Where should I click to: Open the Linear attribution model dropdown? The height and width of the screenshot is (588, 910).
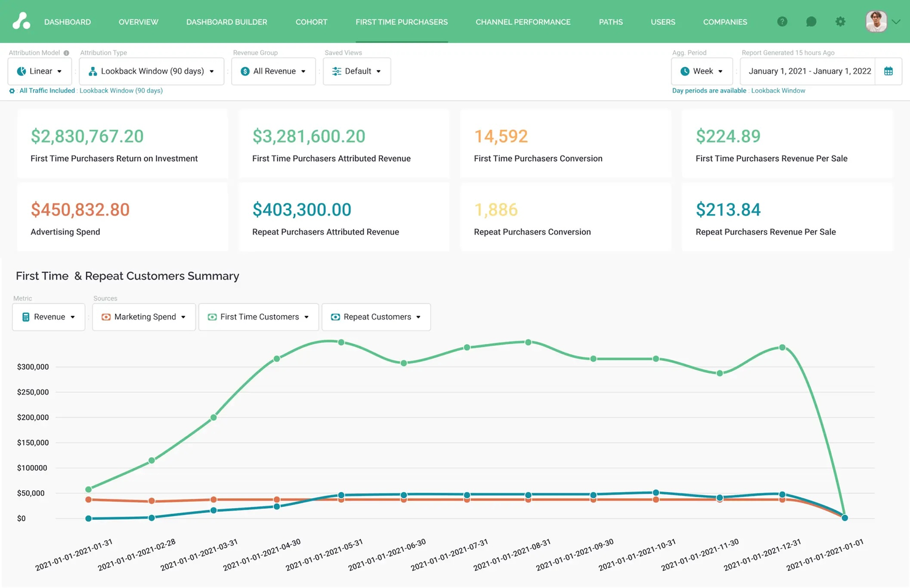tap(39, 71)
